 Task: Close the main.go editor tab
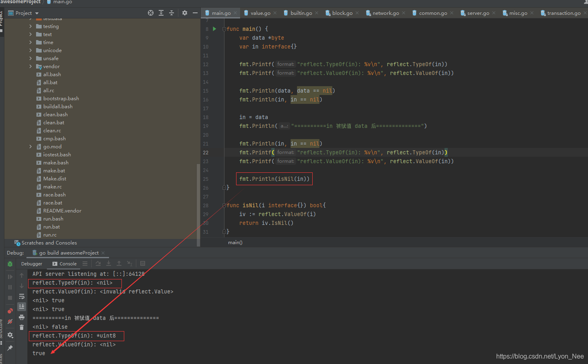click(235, 13)
